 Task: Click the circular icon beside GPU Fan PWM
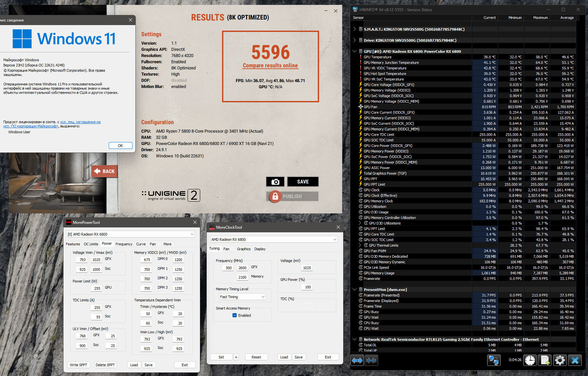point(361,251)
